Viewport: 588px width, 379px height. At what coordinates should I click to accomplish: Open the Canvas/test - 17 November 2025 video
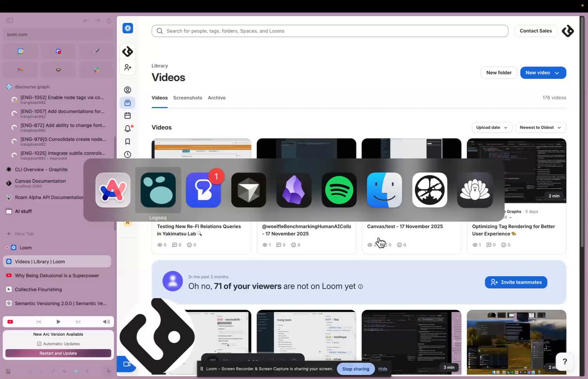pyautogui.click(x=405, y=226)
